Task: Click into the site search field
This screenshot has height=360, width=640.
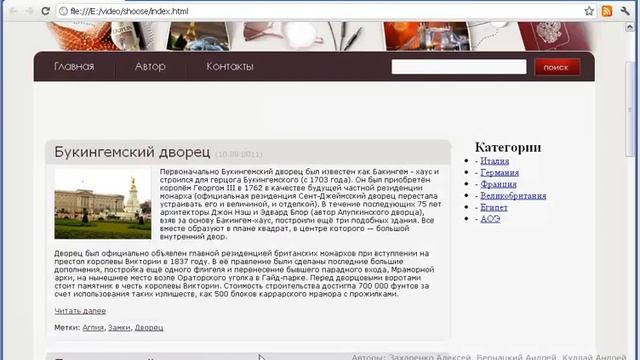Action: 459,67
